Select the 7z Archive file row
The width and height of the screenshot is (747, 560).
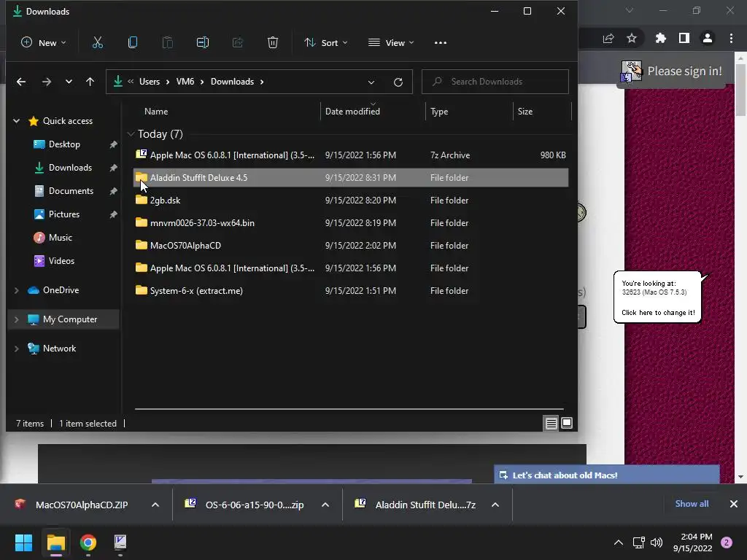point(351,155)
